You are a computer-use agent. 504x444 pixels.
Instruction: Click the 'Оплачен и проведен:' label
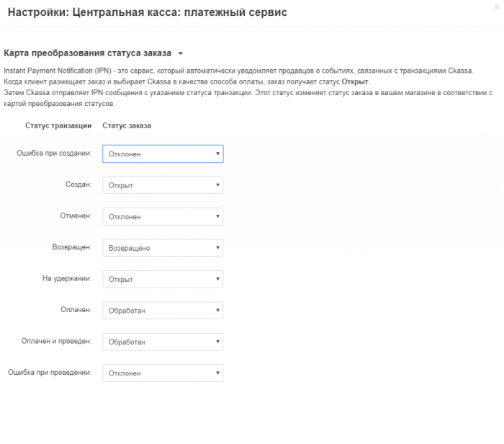(56, 341)
